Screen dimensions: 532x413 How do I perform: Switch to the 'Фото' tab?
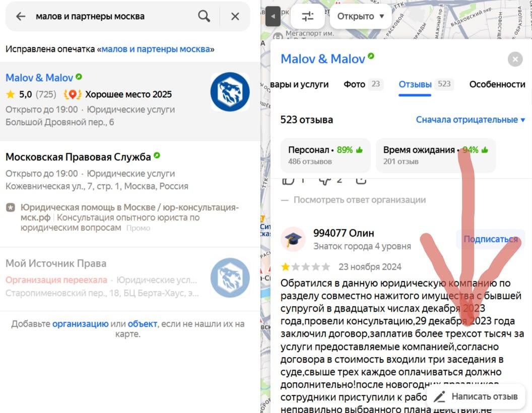click(363, 84)
